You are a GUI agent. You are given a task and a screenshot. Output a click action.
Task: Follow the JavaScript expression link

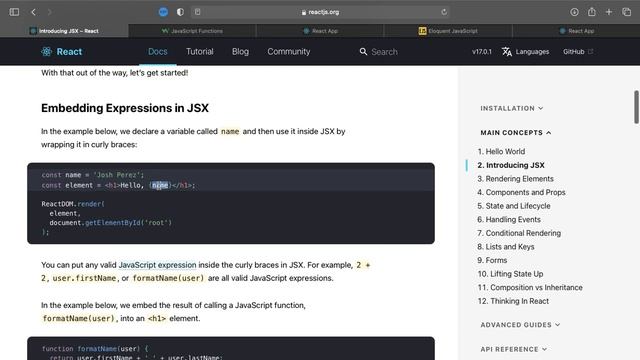157,265
